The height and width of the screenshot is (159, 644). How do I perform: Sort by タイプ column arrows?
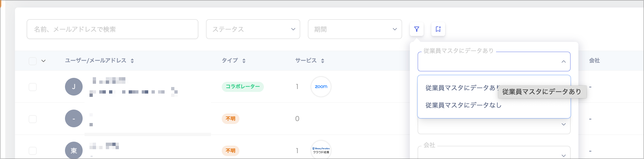(x=244, y=61)
